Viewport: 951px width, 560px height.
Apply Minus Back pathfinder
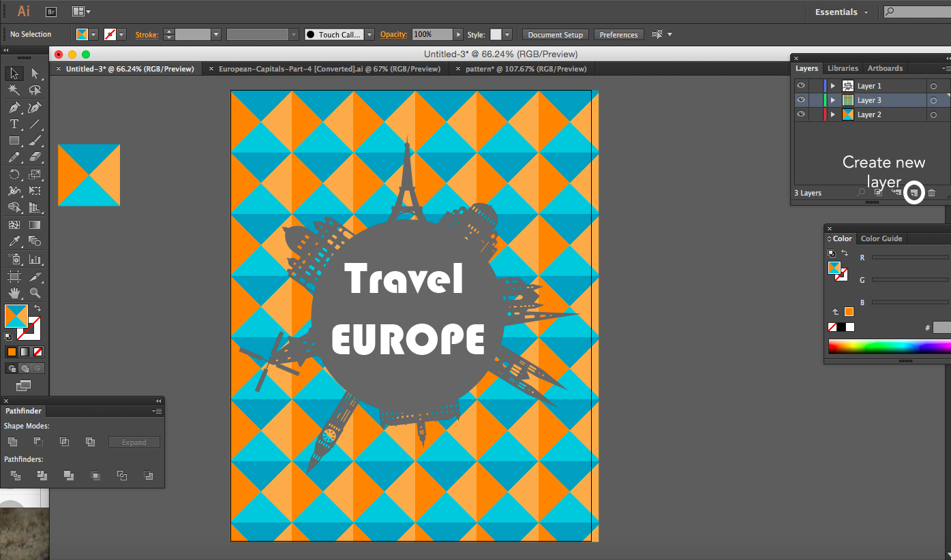[149, 476]
